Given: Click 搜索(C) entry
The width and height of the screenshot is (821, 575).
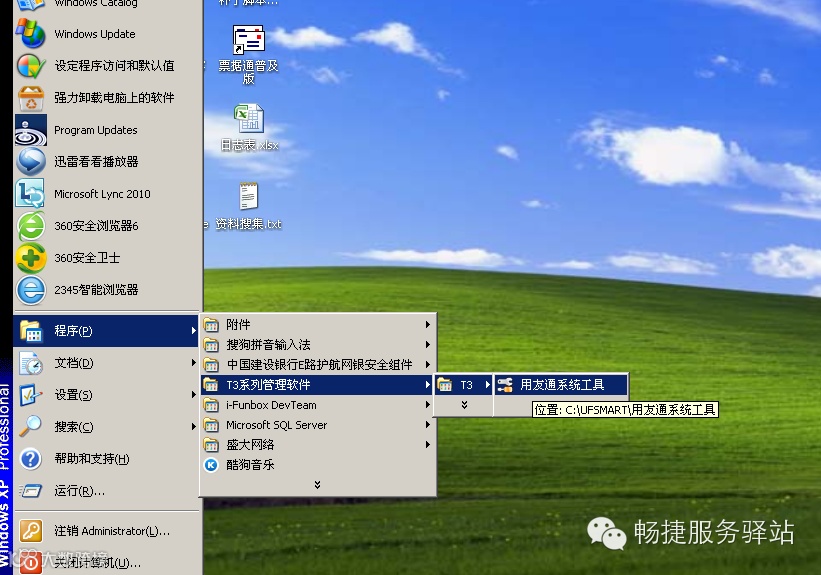Looking at the screenshot, I should click(107, 426).
